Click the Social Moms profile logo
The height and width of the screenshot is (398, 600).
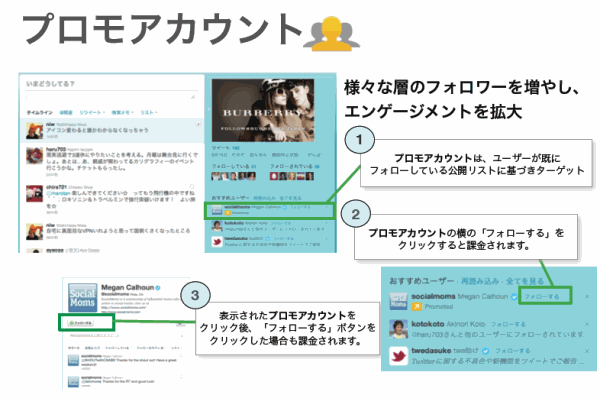tap(83, 298)
